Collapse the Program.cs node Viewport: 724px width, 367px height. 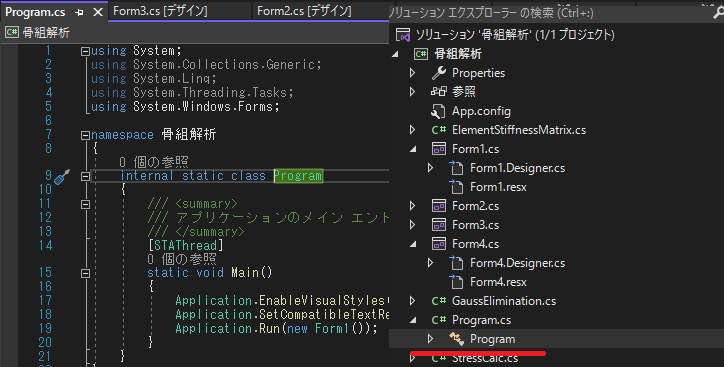(413, 320)
